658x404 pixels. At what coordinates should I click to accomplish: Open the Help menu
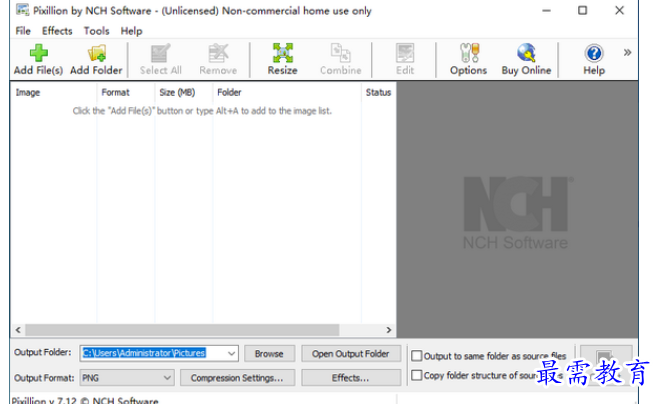(x=131, y=31)
